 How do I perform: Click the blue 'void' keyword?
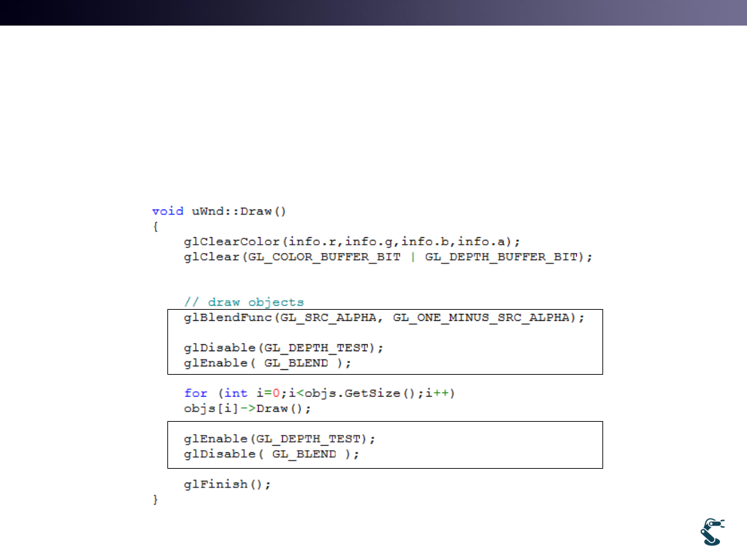[x=167, y=211]
